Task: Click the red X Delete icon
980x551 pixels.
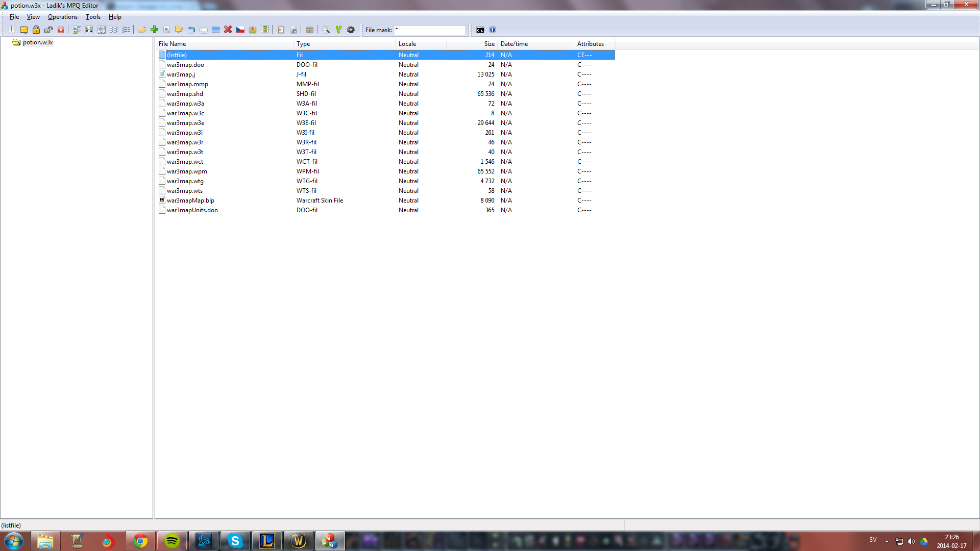Action: [x=228, y=30]
